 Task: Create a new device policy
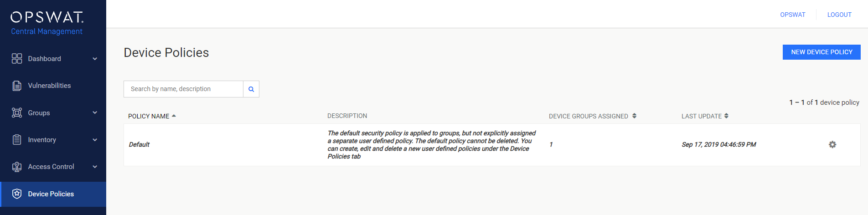point(821,52)
